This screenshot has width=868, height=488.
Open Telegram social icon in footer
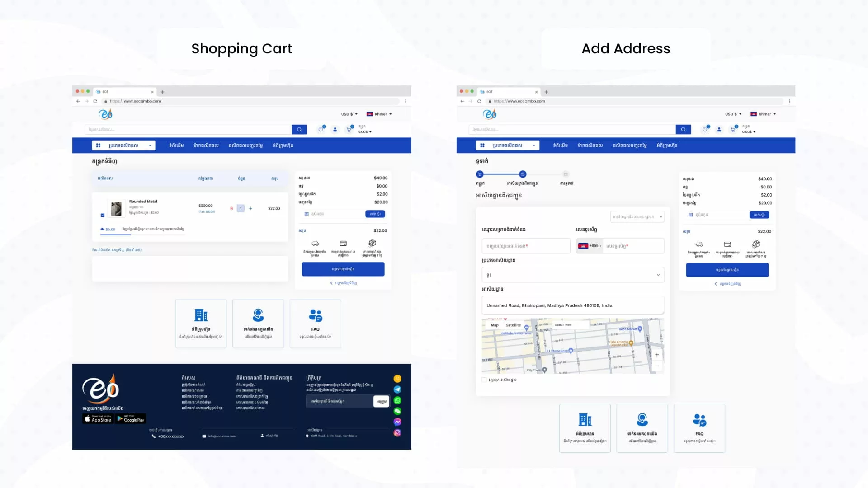[397, 389]
